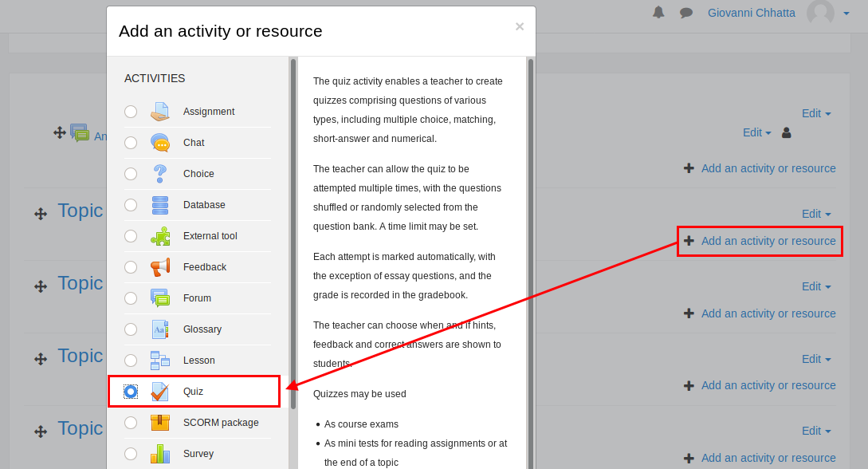Screen dimensions: 868x469
Task: Click the highlighted Add an activity or resource link
Action: pos(768,241)
